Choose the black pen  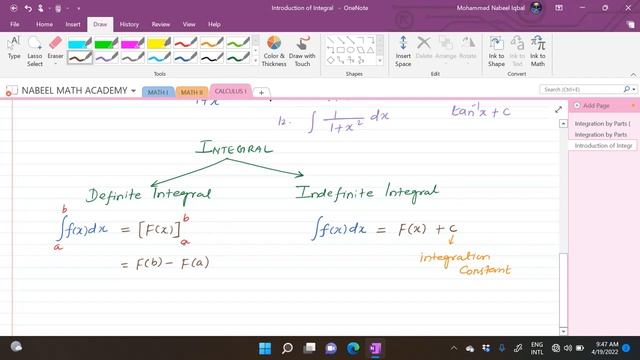(x=211, y=58)
